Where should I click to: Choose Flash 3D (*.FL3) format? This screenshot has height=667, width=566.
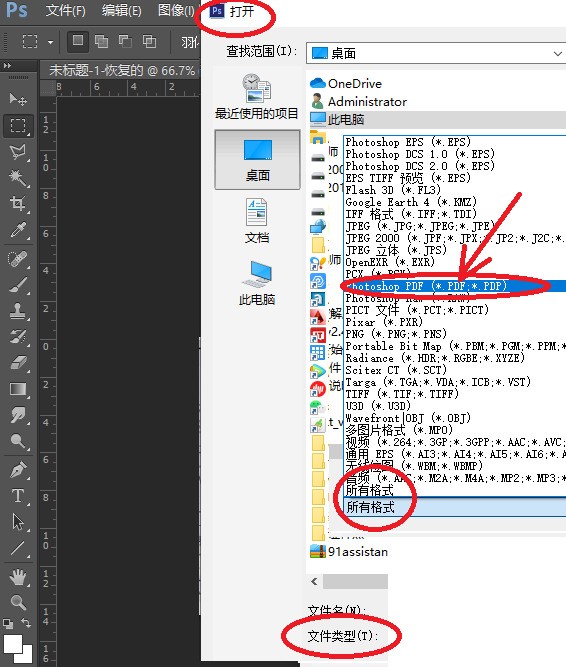point(455,190)
